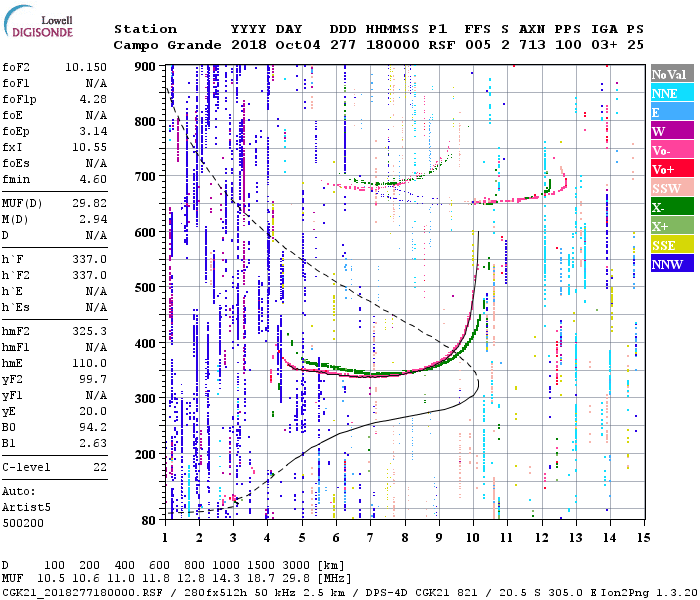700x600 pixels.
Task: Click the hmF1 label
Action: pyautogui.click(x=16, y=347)
